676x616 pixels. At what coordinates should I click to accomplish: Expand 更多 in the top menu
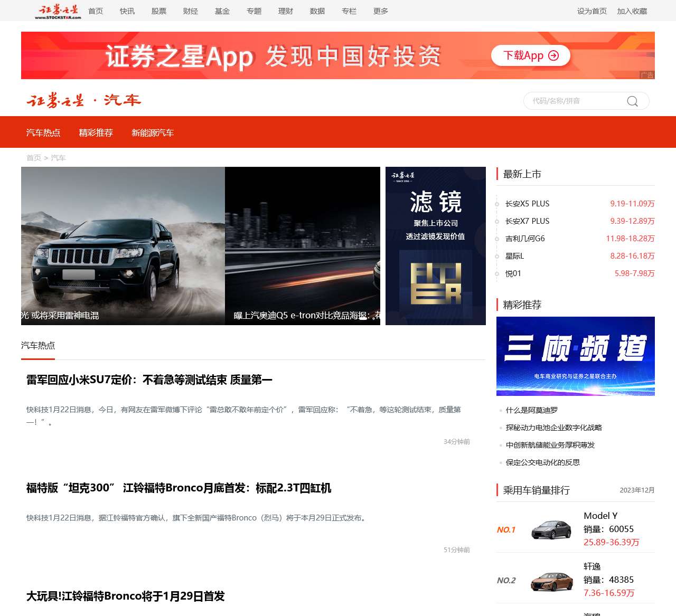381,11
